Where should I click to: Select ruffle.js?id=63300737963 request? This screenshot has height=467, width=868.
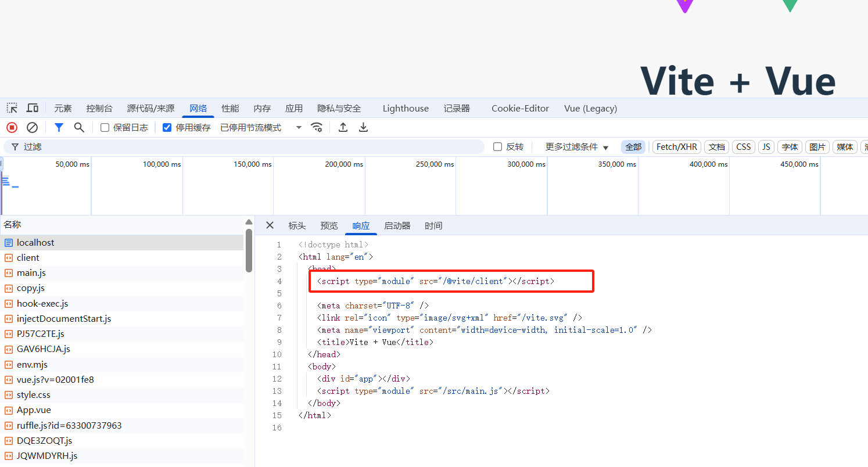click(x=122, y=426)
